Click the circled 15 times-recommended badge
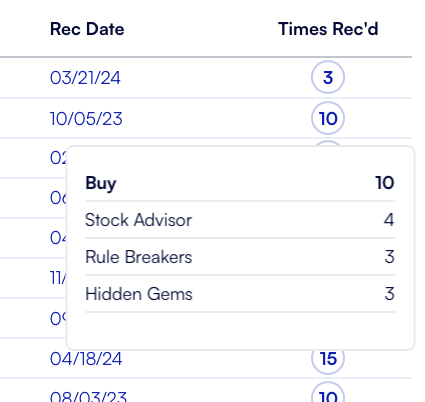 [x=328, y=358]
